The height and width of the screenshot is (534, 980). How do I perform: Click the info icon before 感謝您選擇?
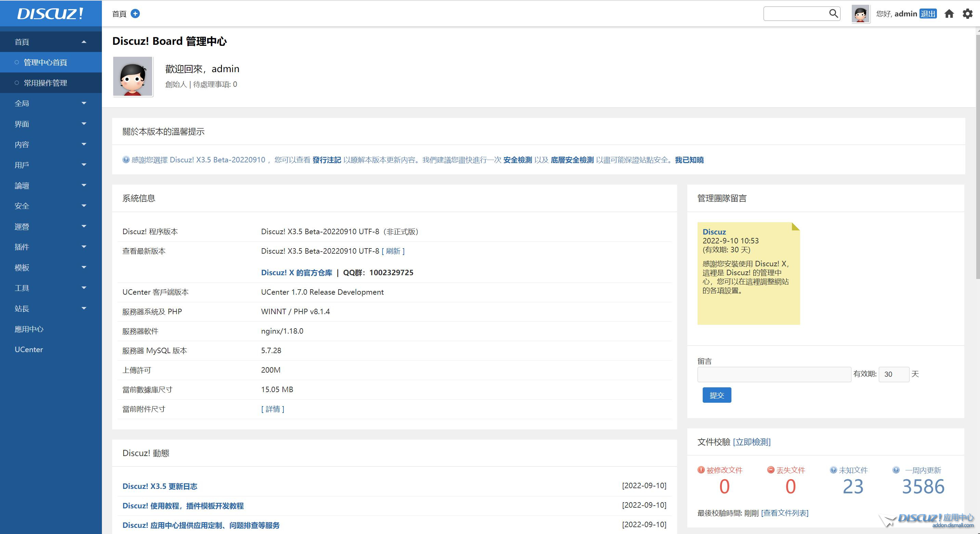pos(125,160)
